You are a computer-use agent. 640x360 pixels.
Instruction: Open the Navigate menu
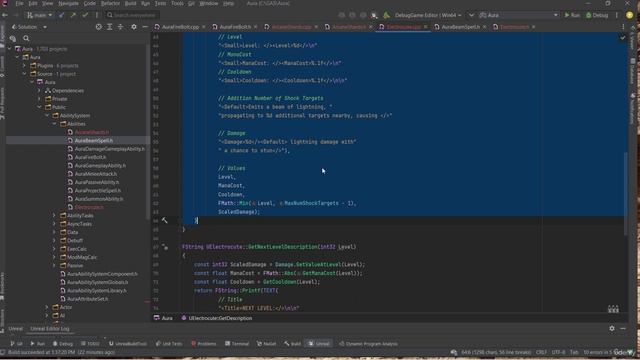click(69, 3)
